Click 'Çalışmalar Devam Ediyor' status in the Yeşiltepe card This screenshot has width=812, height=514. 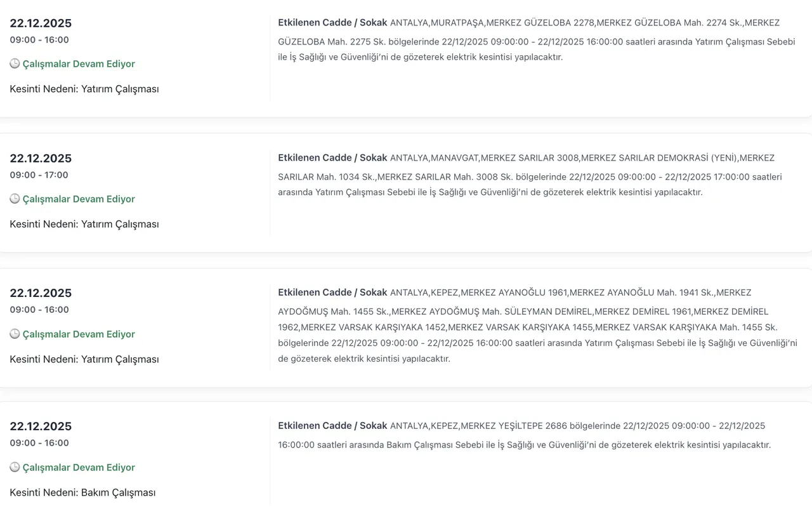(79, 468)
